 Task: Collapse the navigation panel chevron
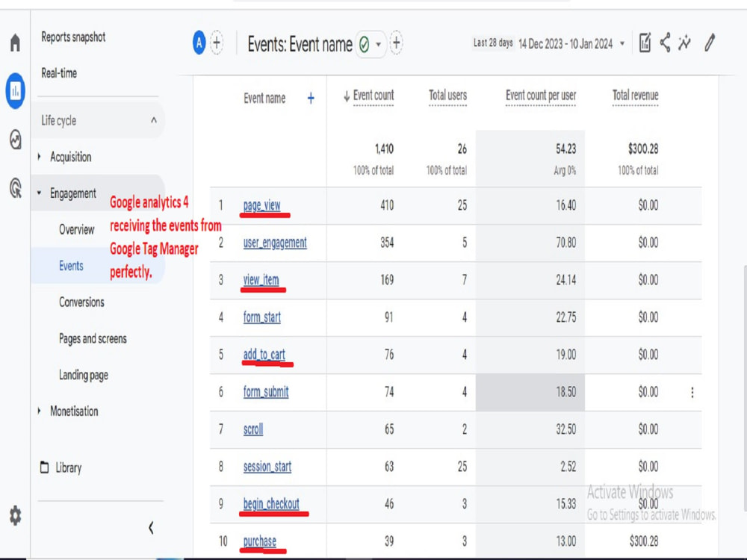[151, 528]
